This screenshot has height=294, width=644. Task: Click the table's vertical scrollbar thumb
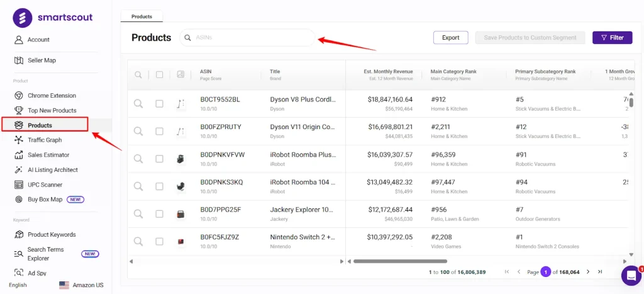click(631, 103)
